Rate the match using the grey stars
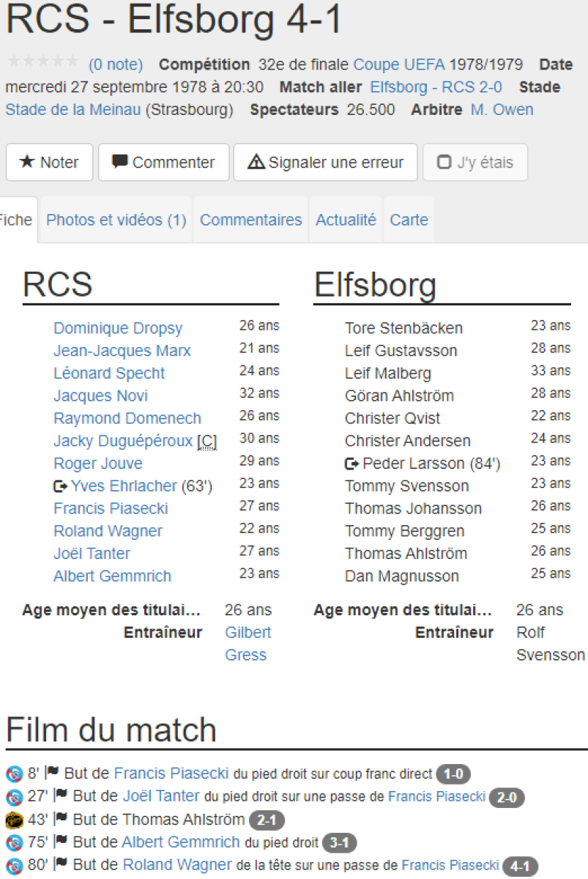 click(x=43, y=62)
